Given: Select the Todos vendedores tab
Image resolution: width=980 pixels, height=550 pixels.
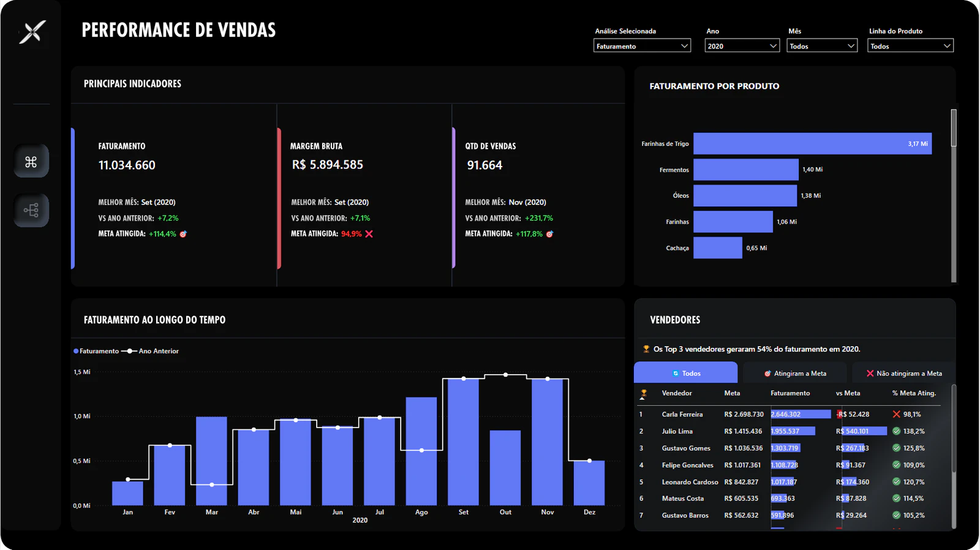Looking at the screenshot, I should click(x=685, y=373).
